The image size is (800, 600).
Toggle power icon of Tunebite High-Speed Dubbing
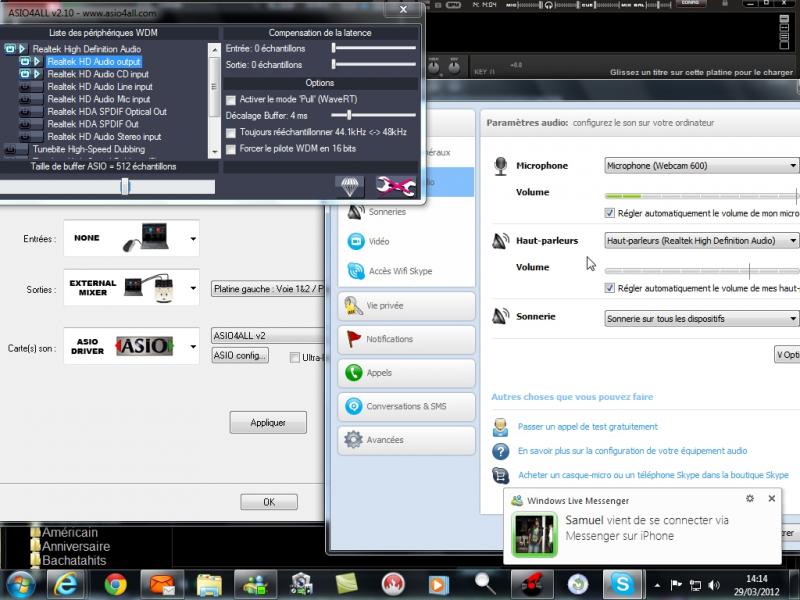pos(11,149)
